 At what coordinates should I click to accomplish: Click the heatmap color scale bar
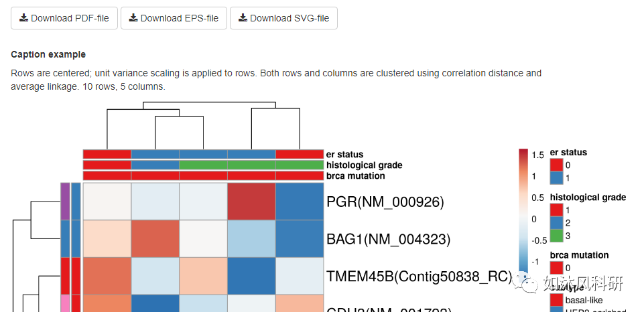point(523,208)
